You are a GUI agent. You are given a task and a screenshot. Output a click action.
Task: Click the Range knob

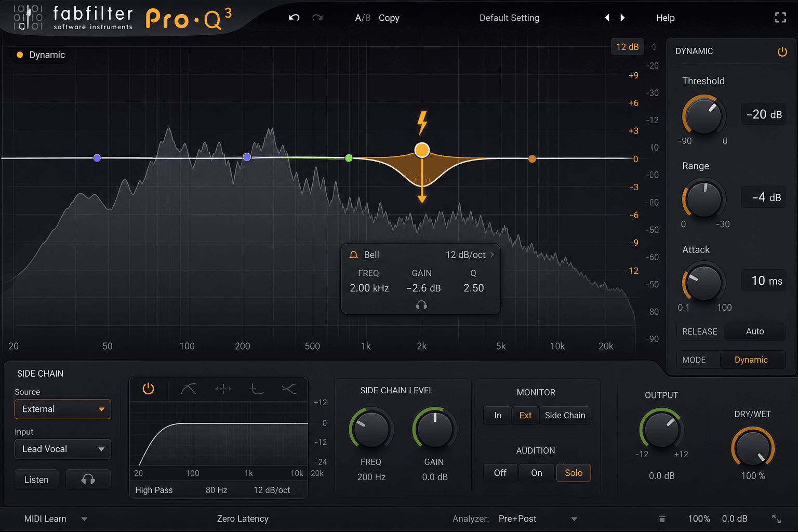click(x=703, y=198)
